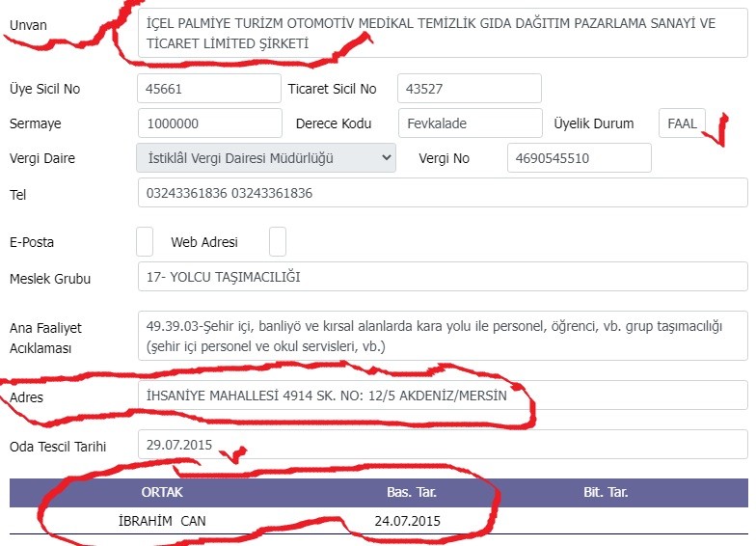Click the Adres label
756x546 pixels.
click(x=27, y=397)
